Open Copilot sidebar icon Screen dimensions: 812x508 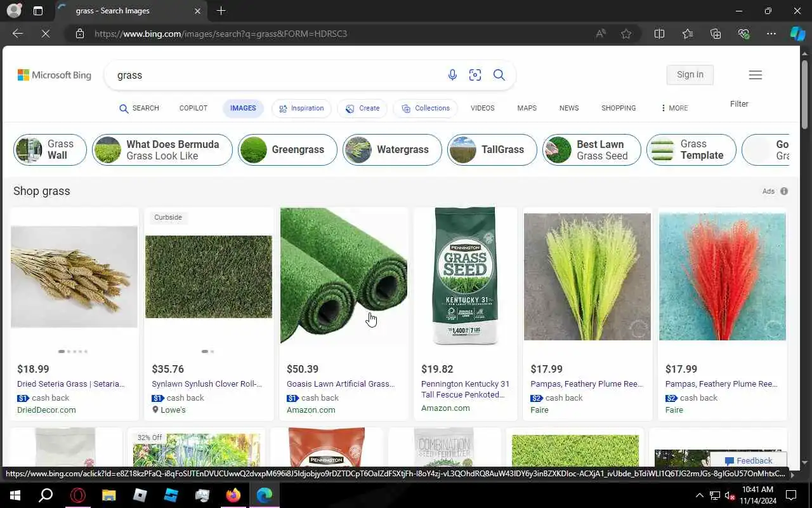(x=797, y=34)
